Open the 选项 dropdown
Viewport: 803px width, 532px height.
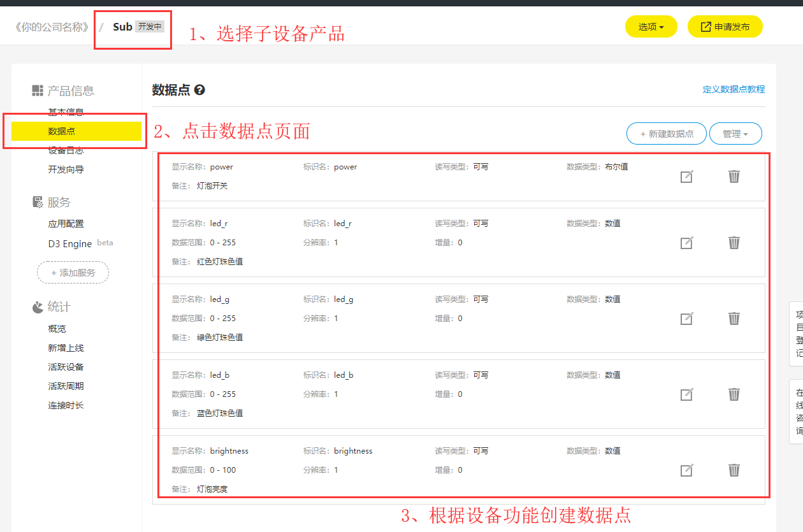651,26
